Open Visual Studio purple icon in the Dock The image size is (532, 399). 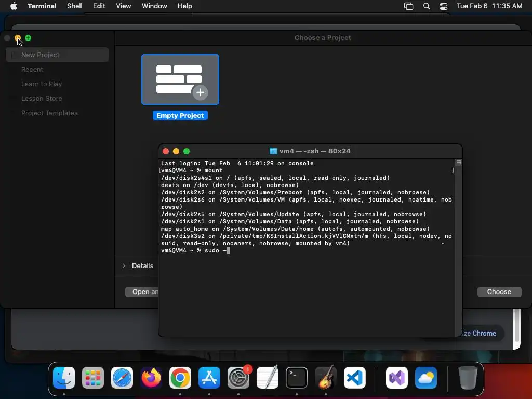(x=397, y=378)
